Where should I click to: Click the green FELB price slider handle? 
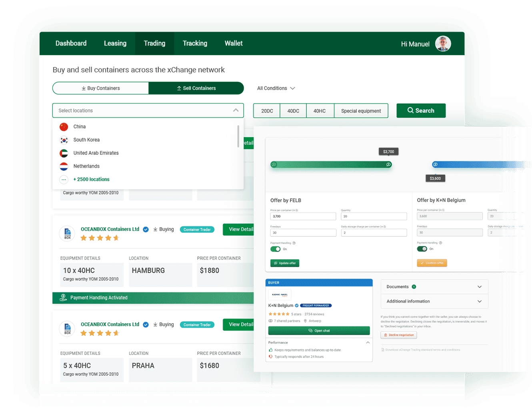click(x=388, y=164)
